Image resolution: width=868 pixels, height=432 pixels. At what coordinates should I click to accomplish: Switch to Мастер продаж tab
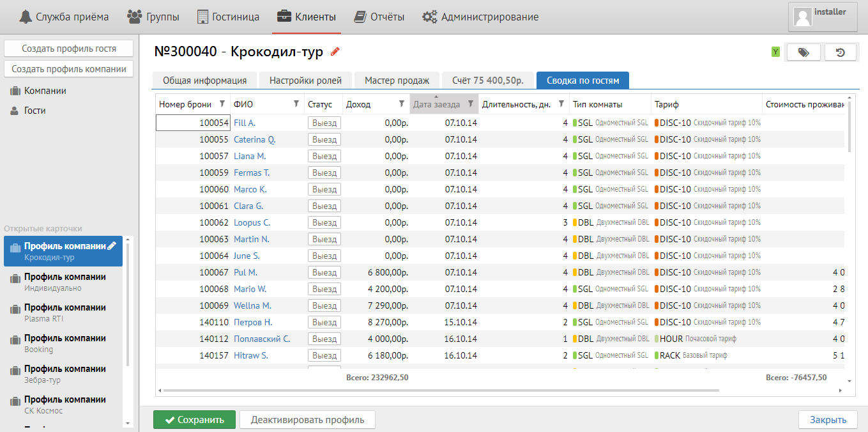point(397,81)
